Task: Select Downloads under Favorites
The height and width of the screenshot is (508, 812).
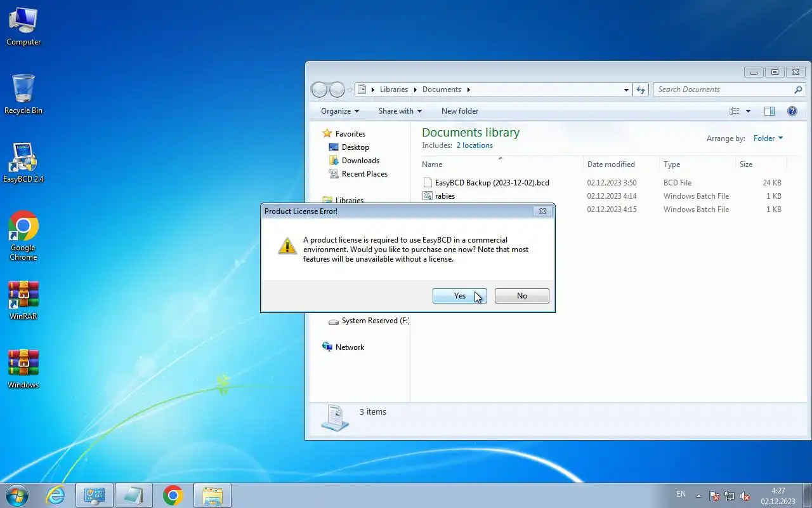Action: click(x=360, y=161)
